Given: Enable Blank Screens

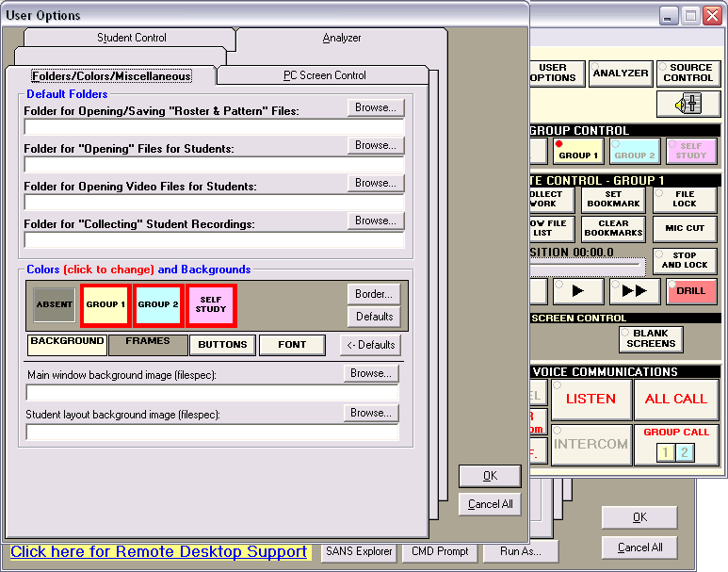Looking at the screenshot, I should tap(650, 338).
